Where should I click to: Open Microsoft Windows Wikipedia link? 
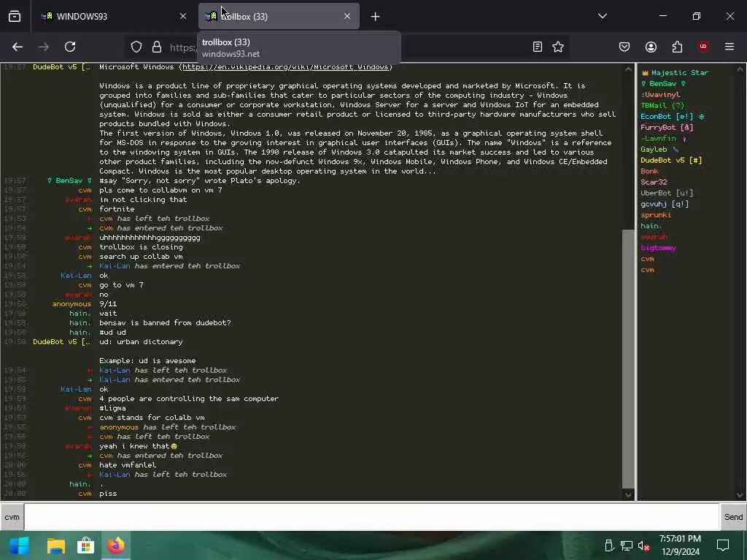(x=285, y=67)
